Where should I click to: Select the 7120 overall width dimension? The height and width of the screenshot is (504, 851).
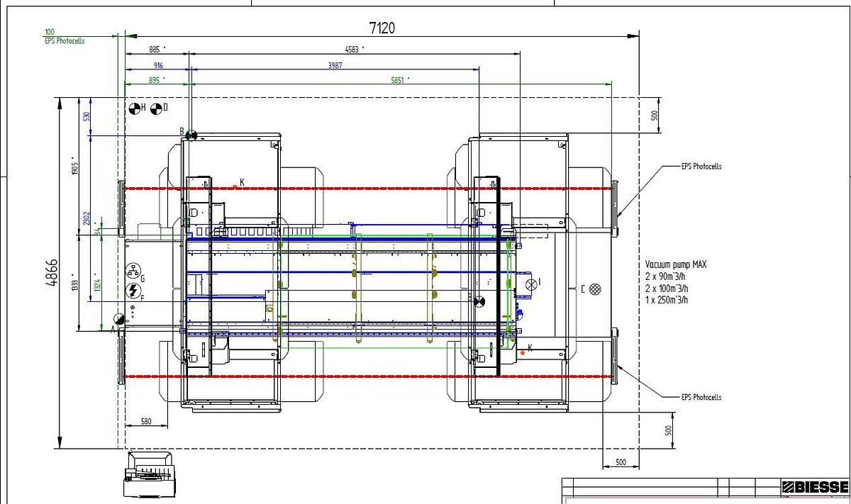coord(382,28)
